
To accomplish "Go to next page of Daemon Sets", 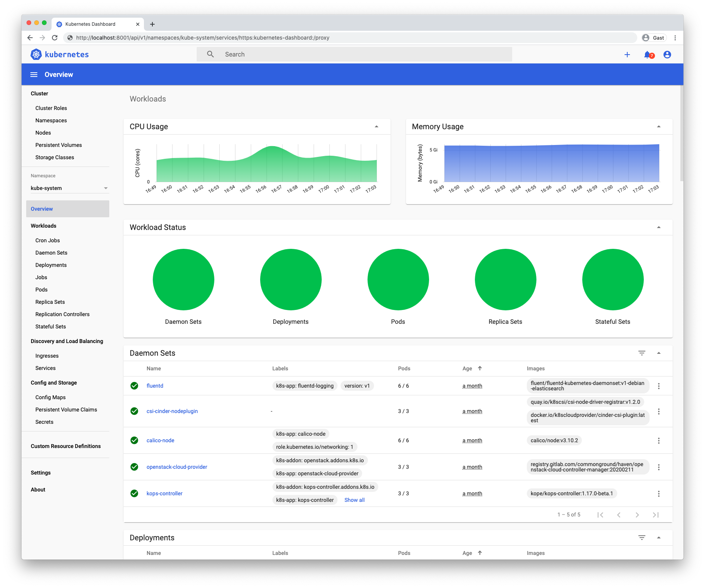I will (x=637, y=515).
